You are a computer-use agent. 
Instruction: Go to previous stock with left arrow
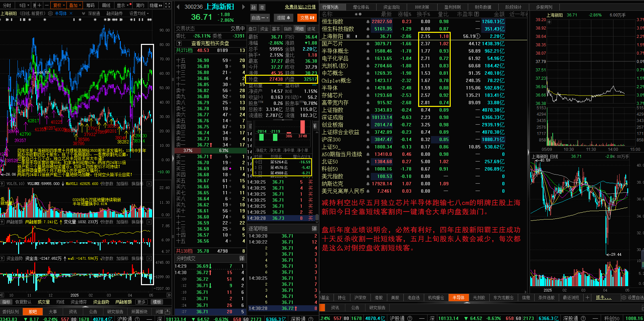pos(178,7)
